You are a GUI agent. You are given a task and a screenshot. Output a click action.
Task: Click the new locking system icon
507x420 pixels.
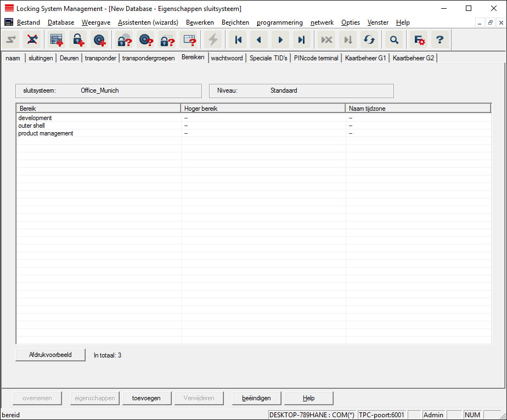coord(57,40)
